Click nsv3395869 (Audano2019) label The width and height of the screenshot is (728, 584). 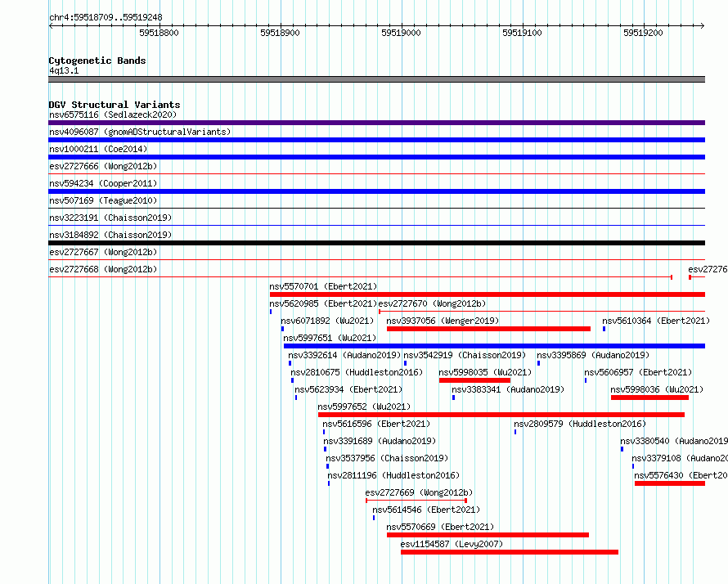click(593, 355)
